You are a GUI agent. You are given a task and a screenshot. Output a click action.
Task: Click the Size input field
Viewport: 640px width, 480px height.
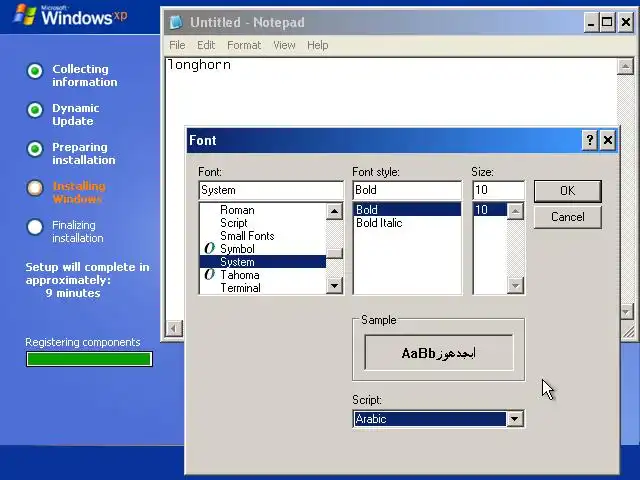coord(498,190)
